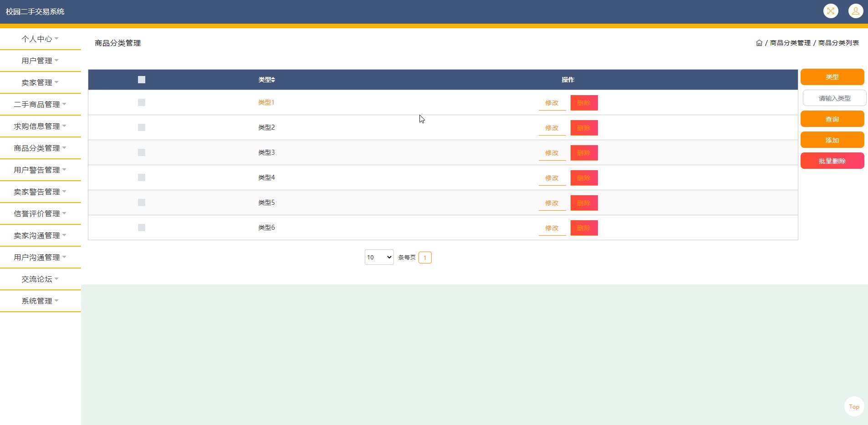Check the checkbox for 类型3 row
The height and width of the screenshot is (425, 868).
(x=142, y=152)
